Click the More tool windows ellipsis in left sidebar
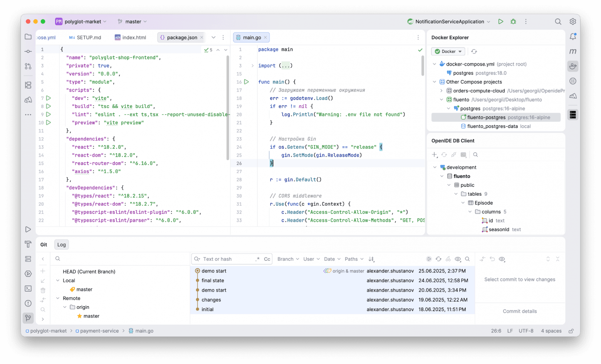Image resolution: width=601 pixels, height=364 pixels. (28, 114)
